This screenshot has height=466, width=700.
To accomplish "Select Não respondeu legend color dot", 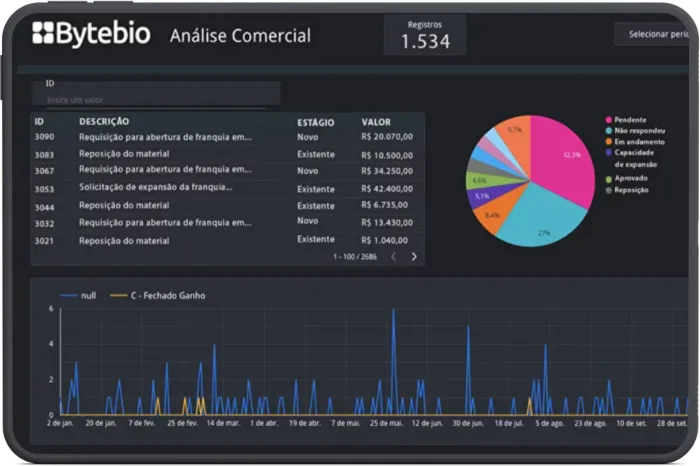I will tap(608, 131).
